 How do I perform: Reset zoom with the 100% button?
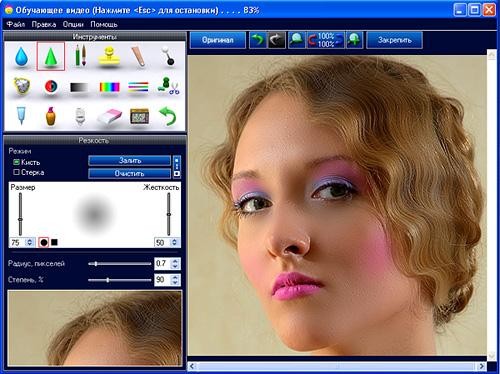[325, 40]
